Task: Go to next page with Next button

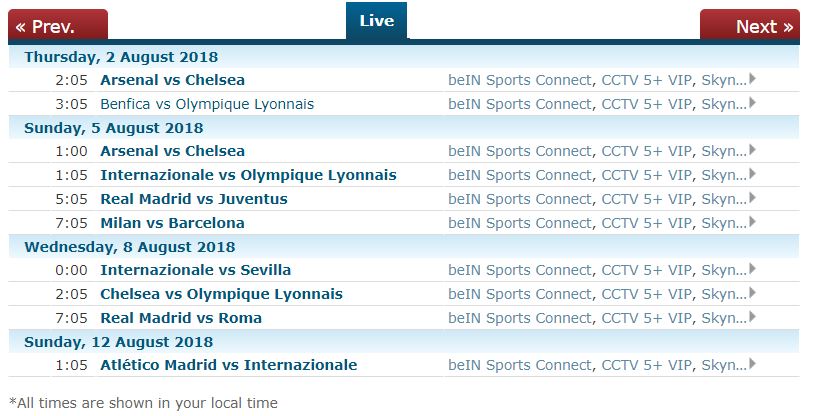Action: click(750, 25)
